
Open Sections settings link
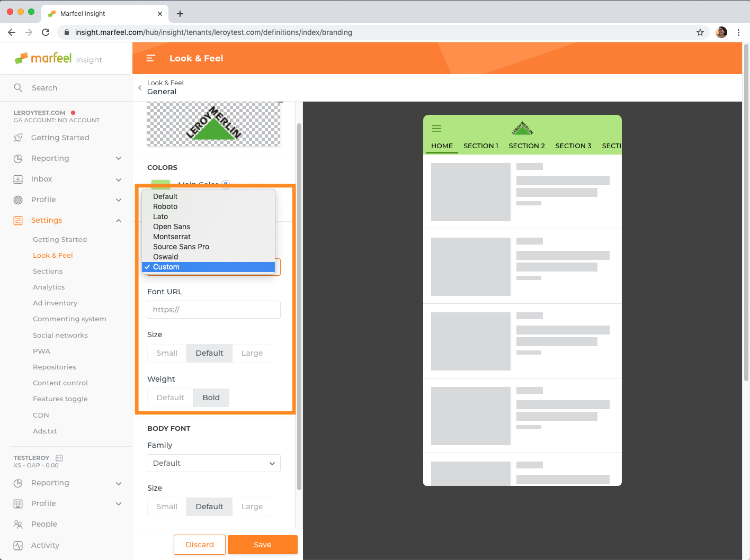[48, 271]
